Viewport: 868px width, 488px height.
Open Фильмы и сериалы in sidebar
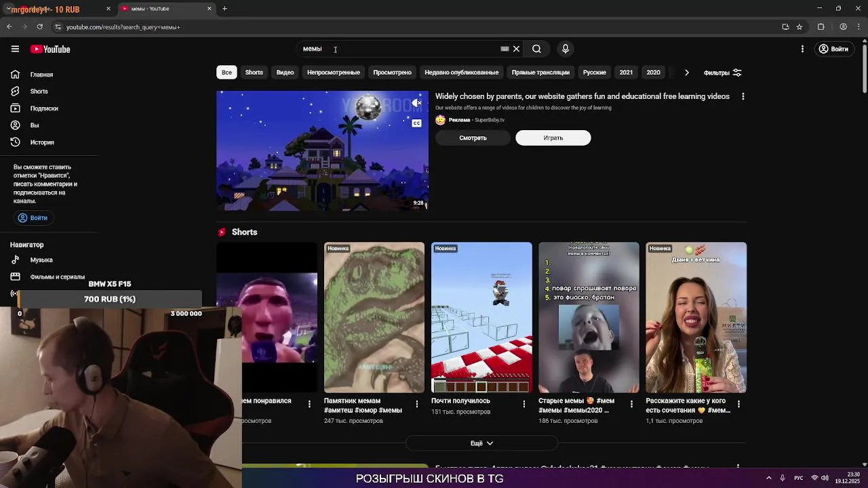pos(57,277)
